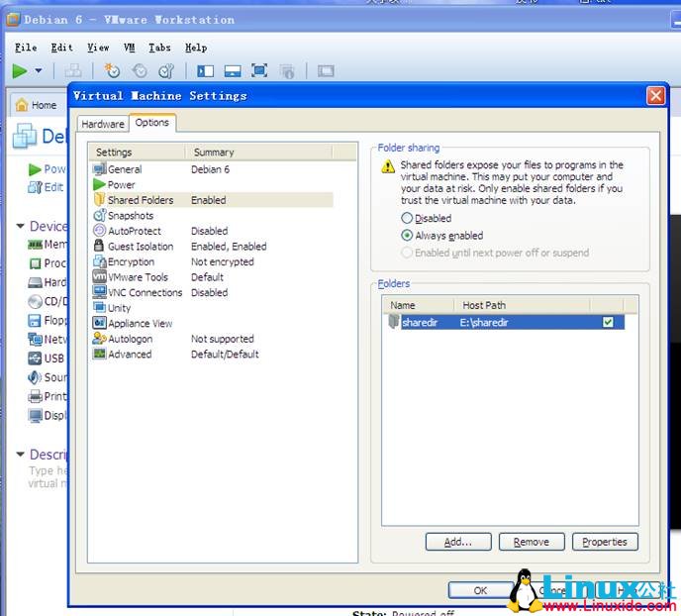Click the Edit settings link in main window
The width and height of the screenshot is (681, 616).
click(47, 187)
